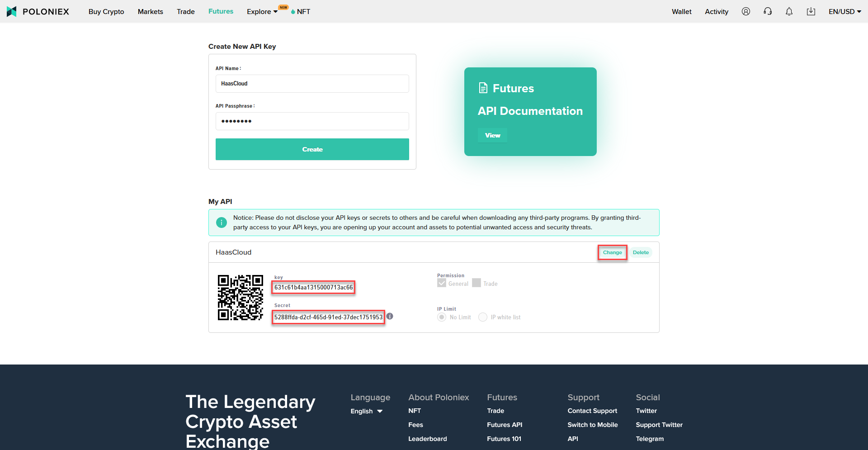The height and width of the screenshot is (450, 868).
Task: Go to the Trade tab
Action: [185, 11]
